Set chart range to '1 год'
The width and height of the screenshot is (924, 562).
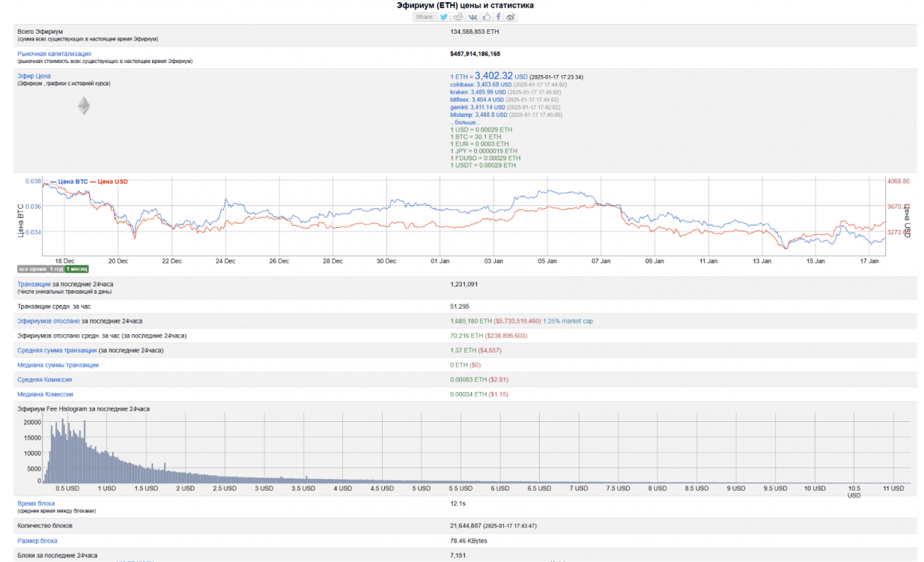point(56,268)
